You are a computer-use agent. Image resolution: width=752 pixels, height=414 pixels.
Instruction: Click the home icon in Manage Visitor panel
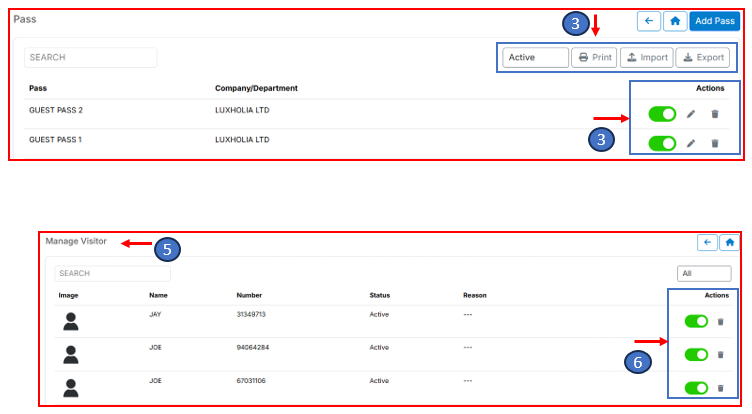tap(729, 242)
